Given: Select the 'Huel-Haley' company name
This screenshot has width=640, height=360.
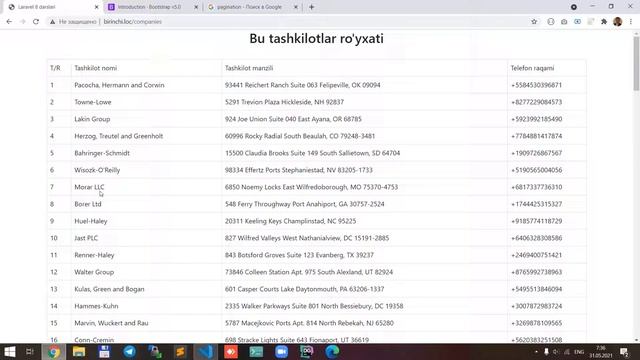Looking at the screenshot, I should point(91,221).
